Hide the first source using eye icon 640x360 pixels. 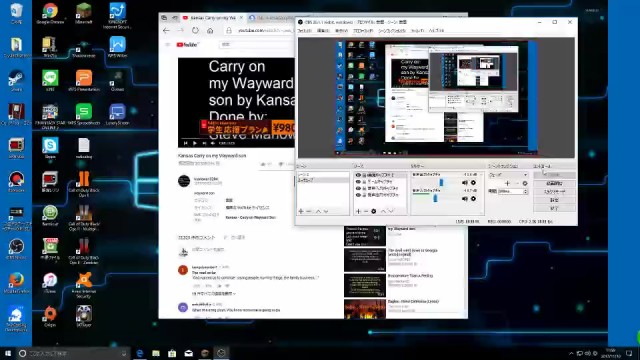(358, 175)
